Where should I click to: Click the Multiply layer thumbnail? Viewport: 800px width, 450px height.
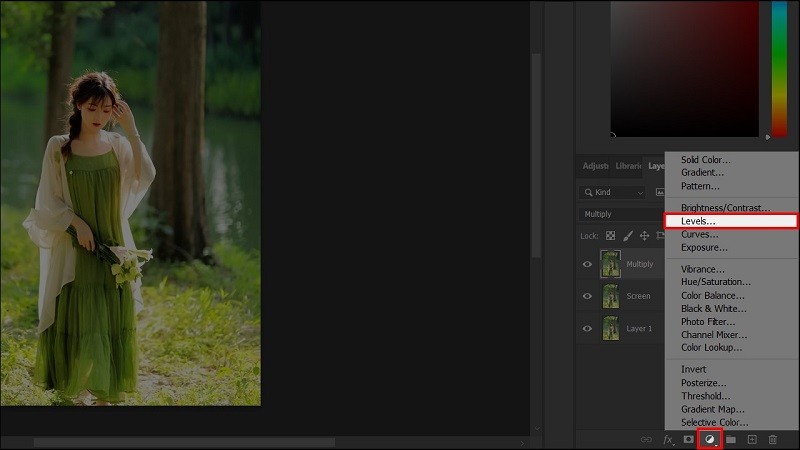coord(610,264)
